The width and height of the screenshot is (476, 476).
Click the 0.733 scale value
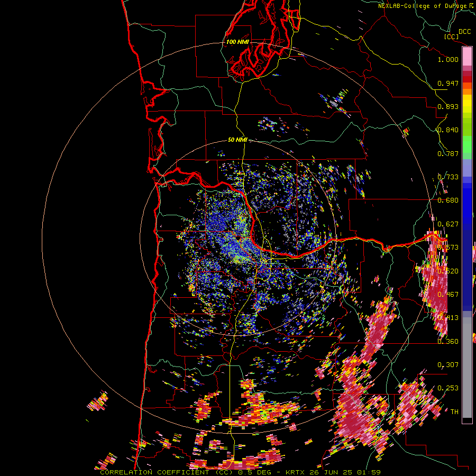448,177
